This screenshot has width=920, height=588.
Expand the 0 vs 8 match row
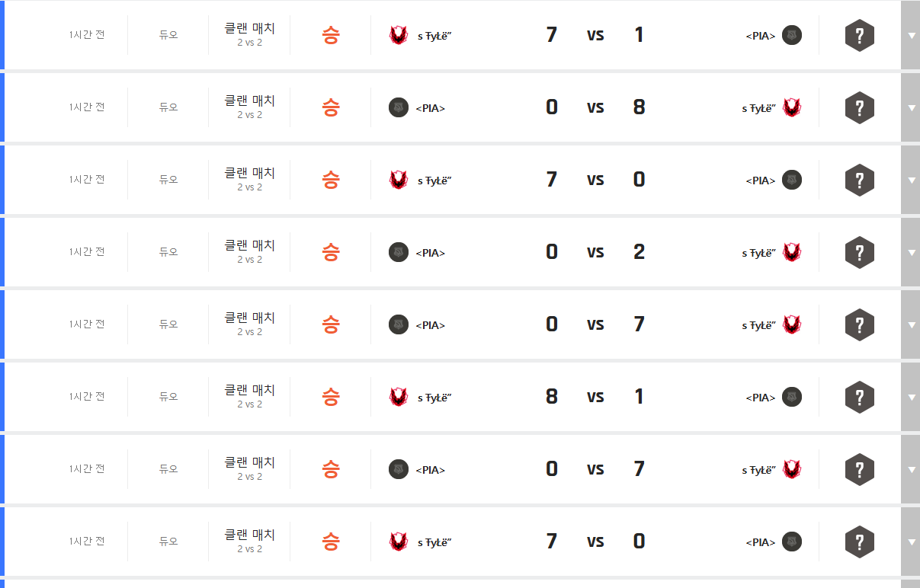pyautogui.click(x=911, y=107)
